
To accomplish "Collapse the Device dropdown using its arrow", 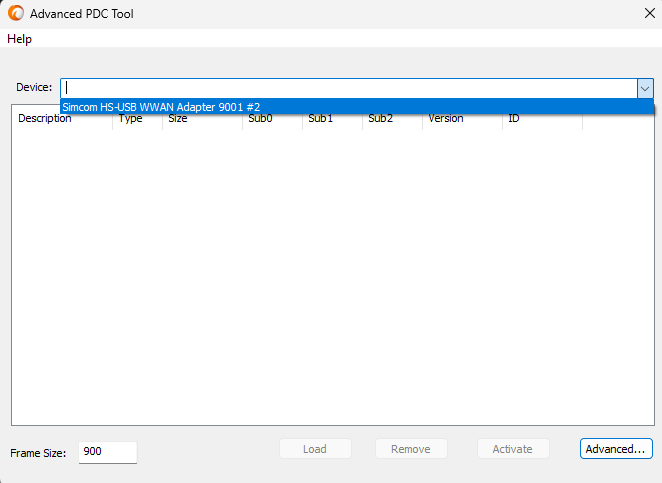I will coord(645,88).
